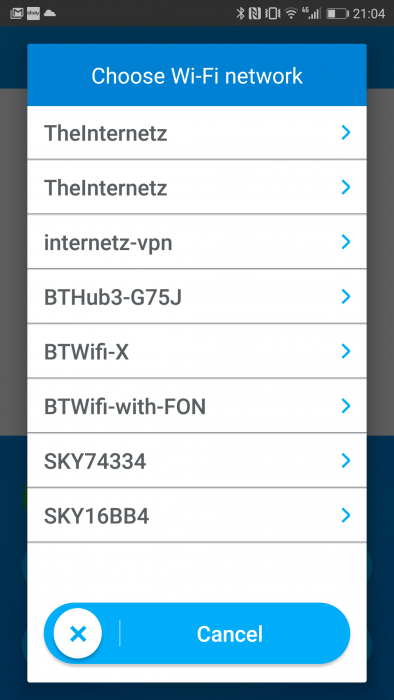Choose the BTWifi-with-FON network
Screen dimensions: 394x700
197,406
